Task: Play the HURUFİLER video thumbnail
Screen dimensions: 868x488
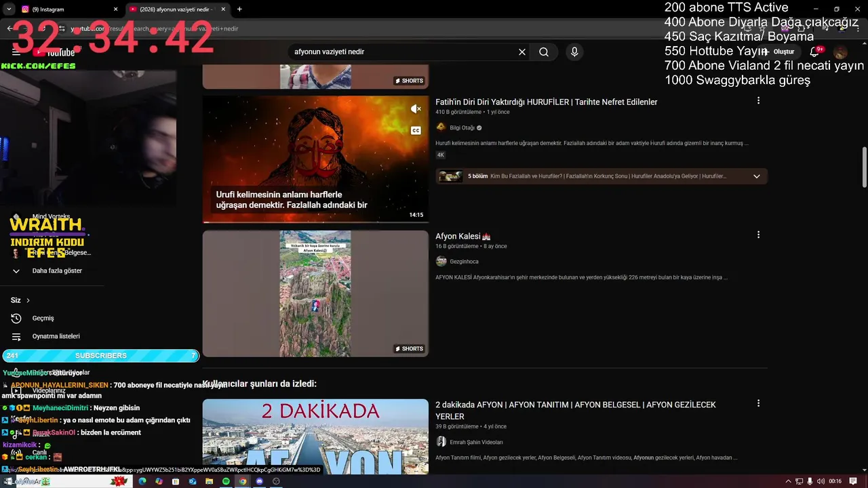Action: [315, 159]
